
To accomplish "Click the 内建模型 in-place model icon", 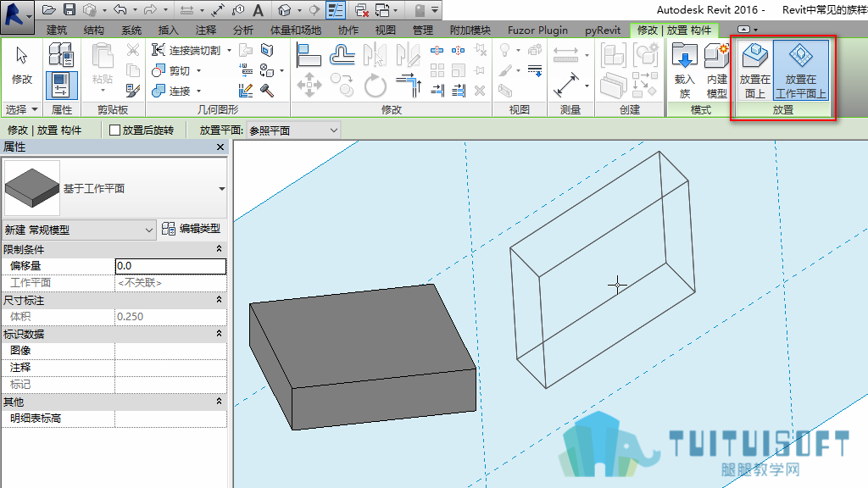I will point(716,71).
